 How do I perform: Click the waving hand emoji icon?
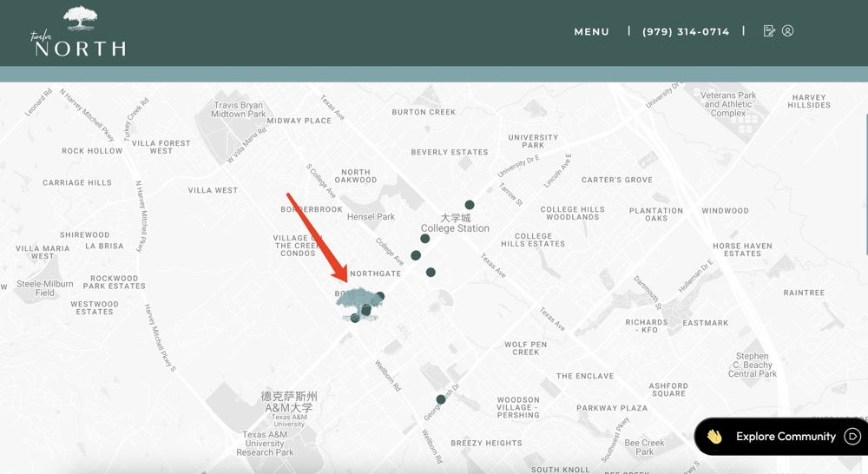(x=714, y=437)
